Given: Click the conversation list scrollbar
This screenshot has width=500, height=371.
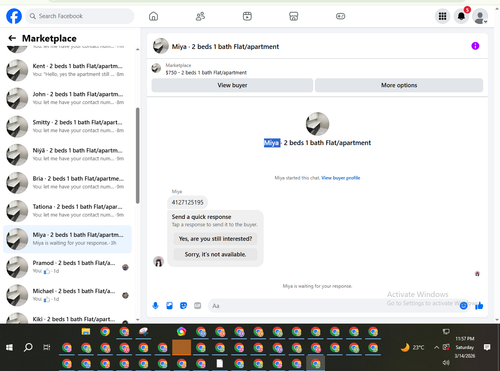Looking at the screenshot, I should coord(137,155).
